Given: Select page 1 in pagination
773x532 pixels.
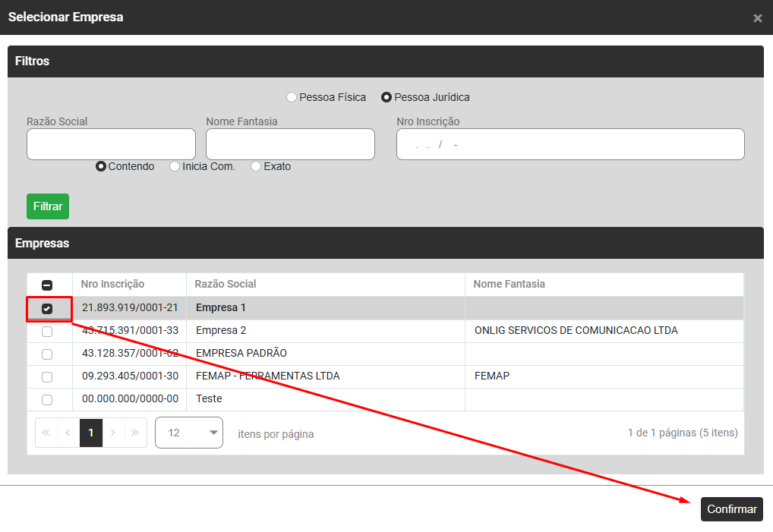Looking at the screenshot, I should coord(91,433).
